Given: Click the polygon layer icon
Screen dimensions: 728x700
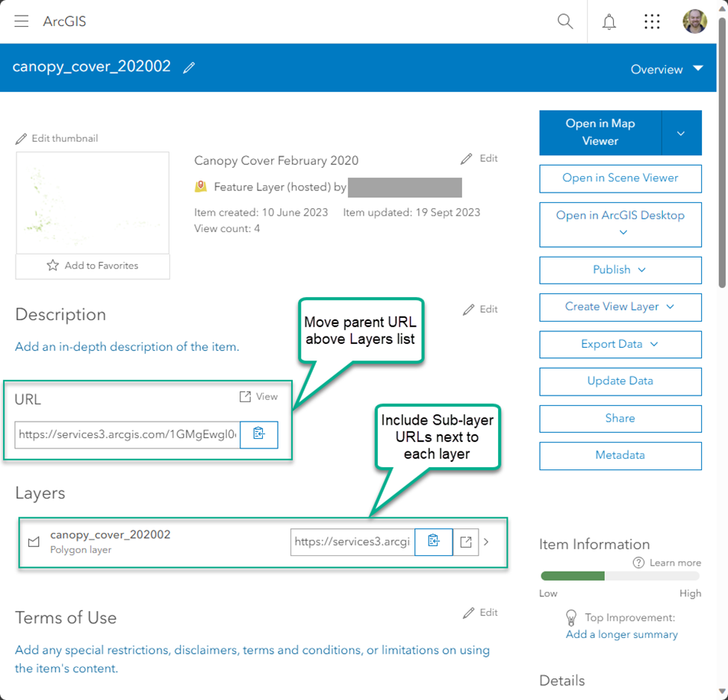Looking at the screenshot, I should click(x=34, y=542).
